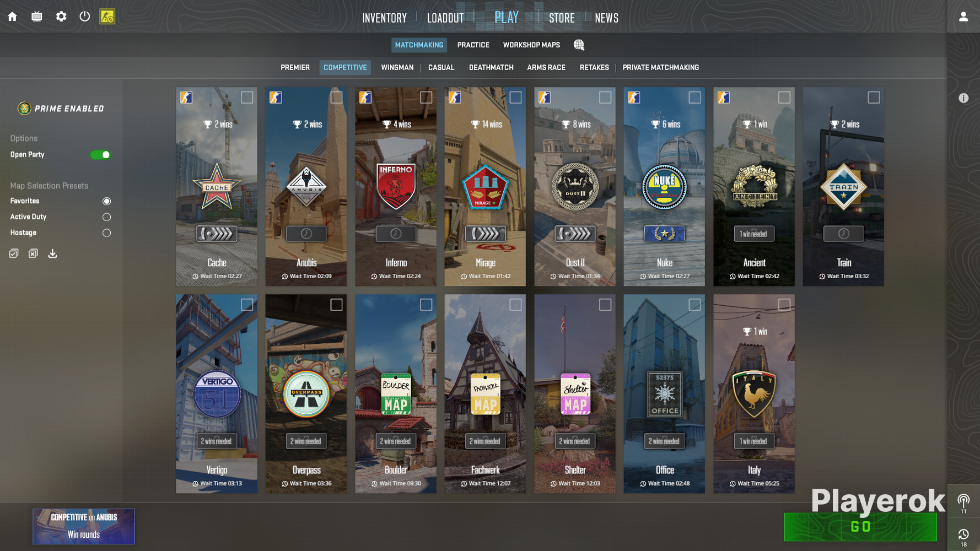980x551 pixels.
Task: Open the Store menu
Action: pos(562,18)
